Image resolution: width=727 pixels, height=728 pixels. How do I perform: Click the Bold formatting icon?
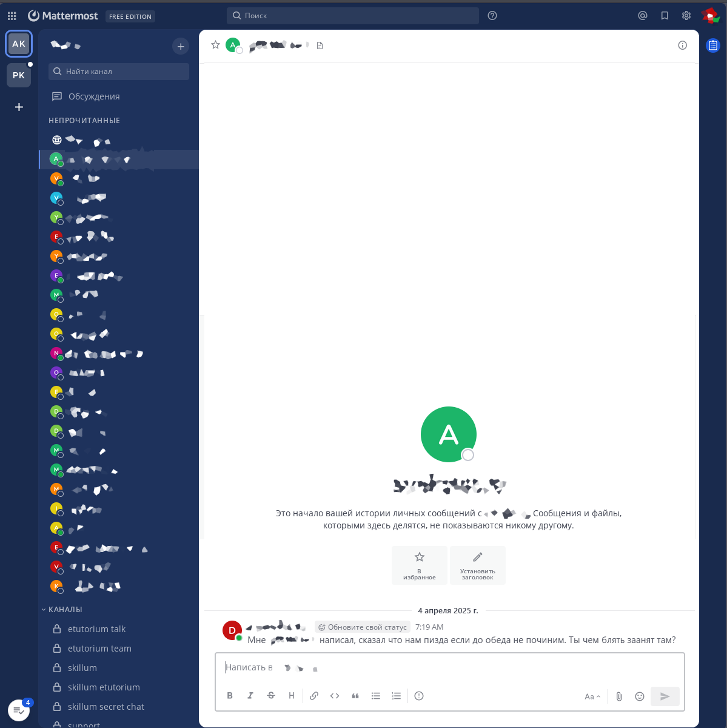click(230, 696)
